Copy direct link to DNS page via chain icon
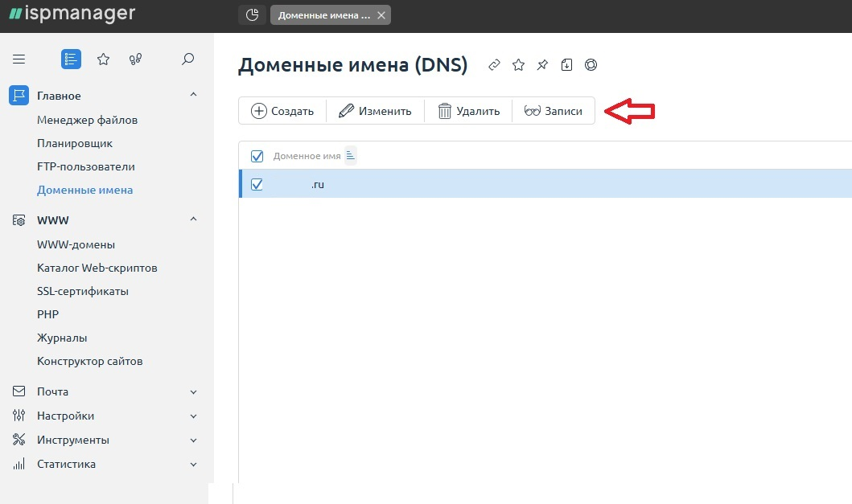This screenshot has width=852, height=504. (x=494, y=64)
